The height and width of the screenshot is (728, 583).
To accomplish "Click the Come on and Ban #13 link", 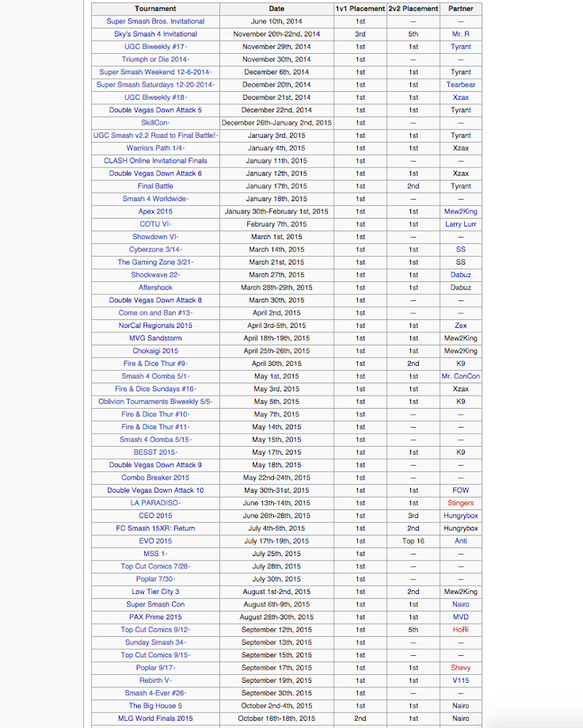I will point(154,313).
